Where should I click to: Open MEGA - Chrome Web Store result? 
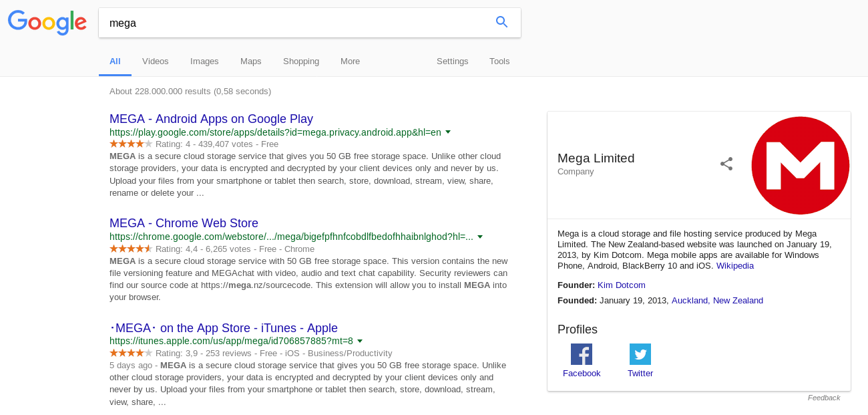(x=184, y=223)
